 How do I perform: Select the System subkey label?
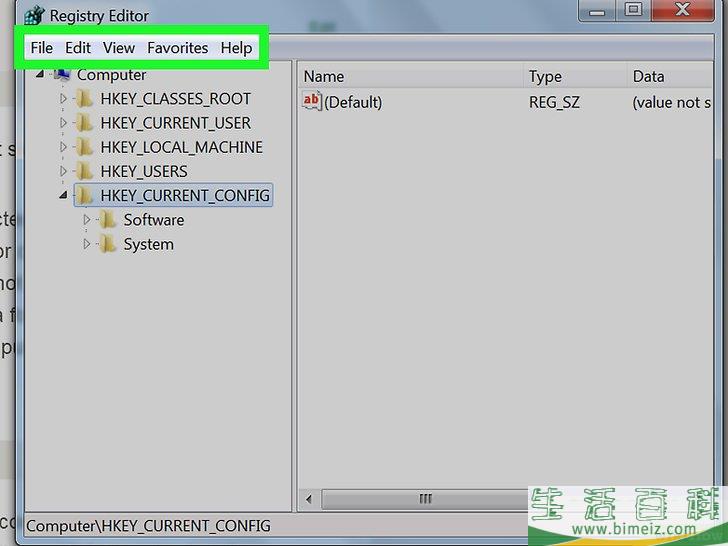pos(149,244)
